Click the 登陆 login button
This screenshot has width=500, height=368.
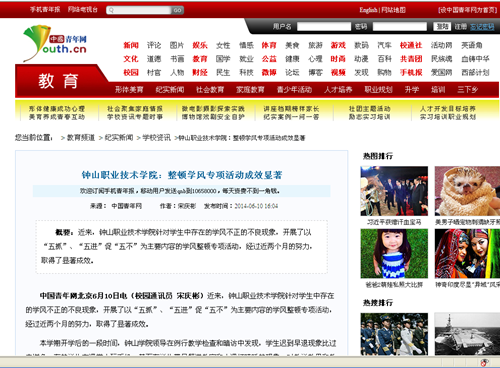(x=442, y=27)
